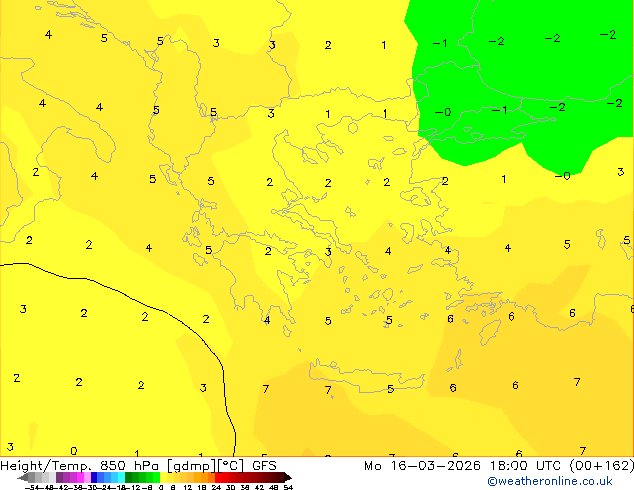
Task: Click the 'Height/Temp. 850 hPa' chart title
Action: tap(79, 465)
